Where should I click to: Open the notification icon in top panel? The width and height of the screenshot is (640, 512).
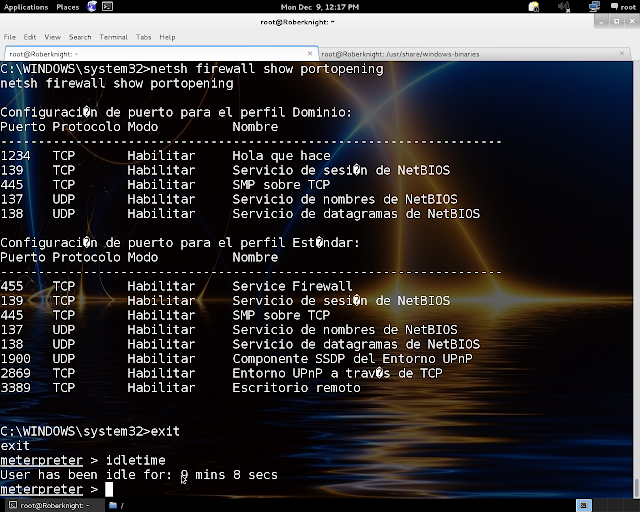point(533,7)
